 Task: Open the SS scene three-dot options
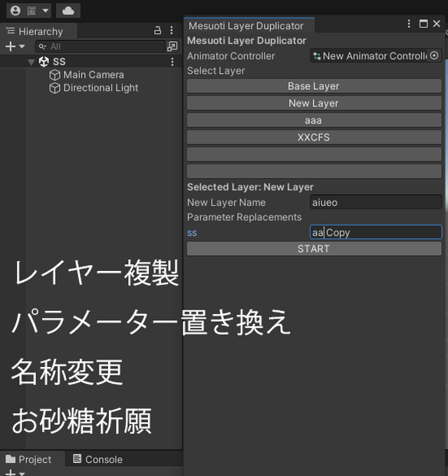[x=173, y=62]
